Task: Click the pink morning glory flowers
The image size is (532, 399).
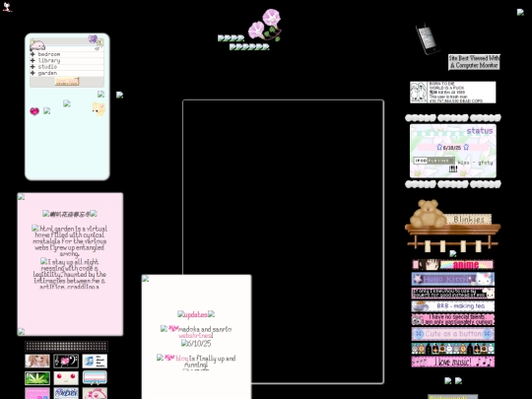Action: pos(265,26)
